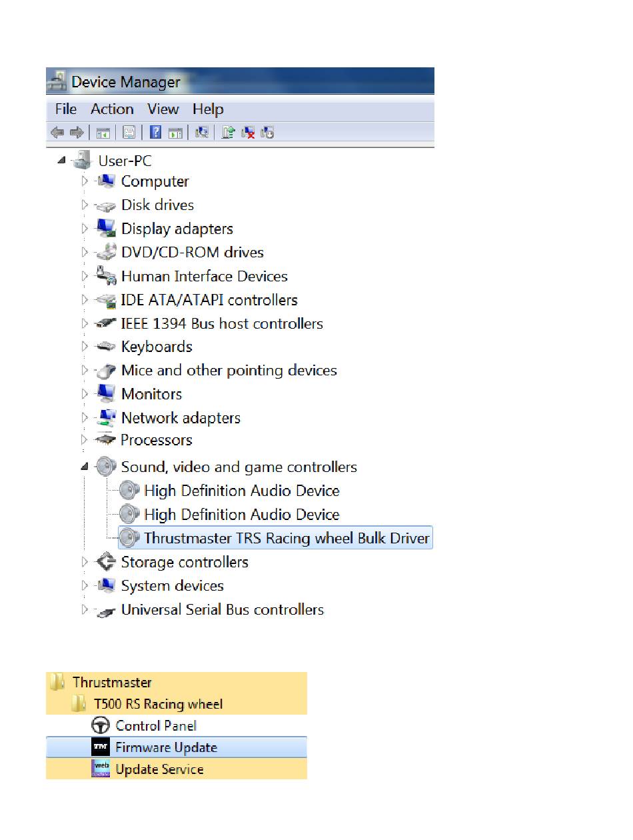Expand the Network adapters arrow
Viewport: 633px width, 840px height.
[x=85, y=417]
